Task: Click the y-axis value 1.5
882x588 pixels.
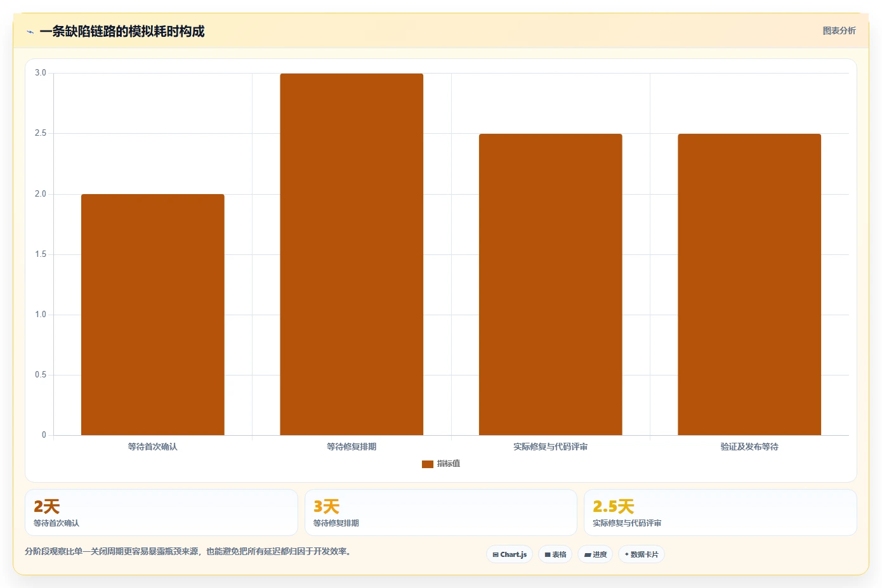Action: (x=41, y=254)
